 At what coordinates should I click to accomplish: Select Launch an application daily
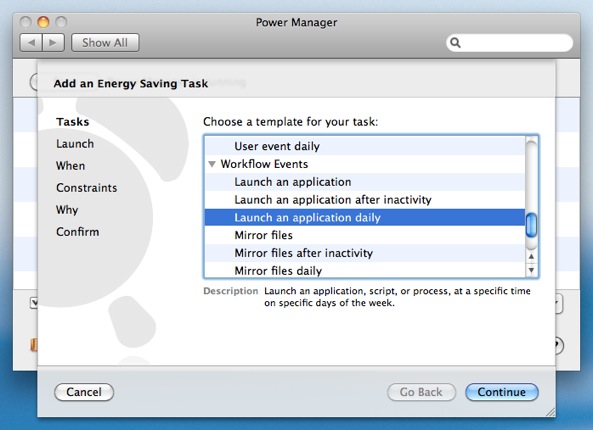click(365, 217)
